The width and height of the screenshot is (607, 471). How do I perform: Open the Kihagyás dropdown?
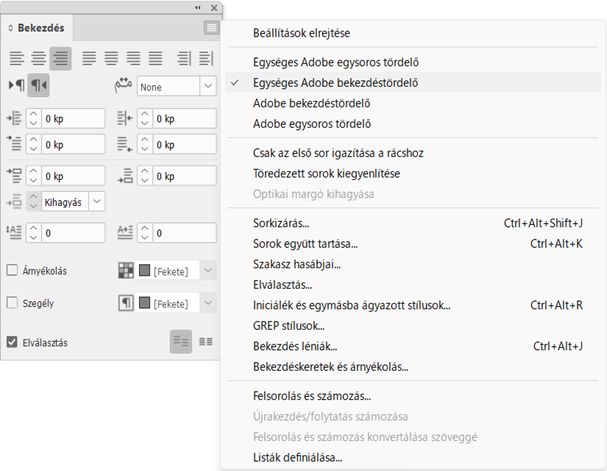[x=97, y=202]
